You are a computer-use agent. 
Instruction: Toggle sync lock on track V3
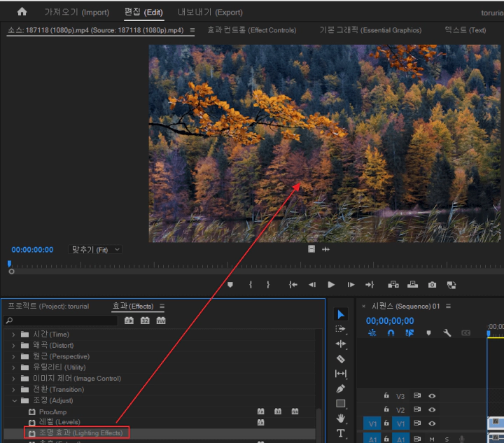(x=417, y=395)
